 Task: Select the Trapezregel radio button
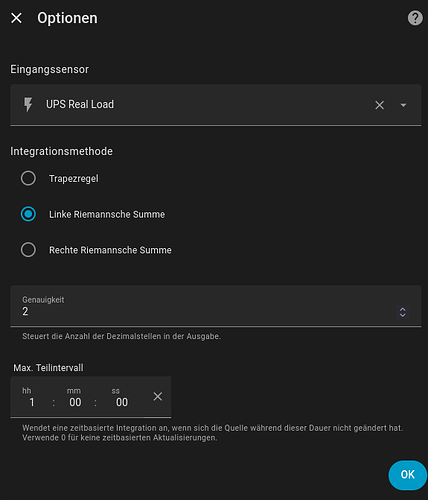tap(28, 178)
